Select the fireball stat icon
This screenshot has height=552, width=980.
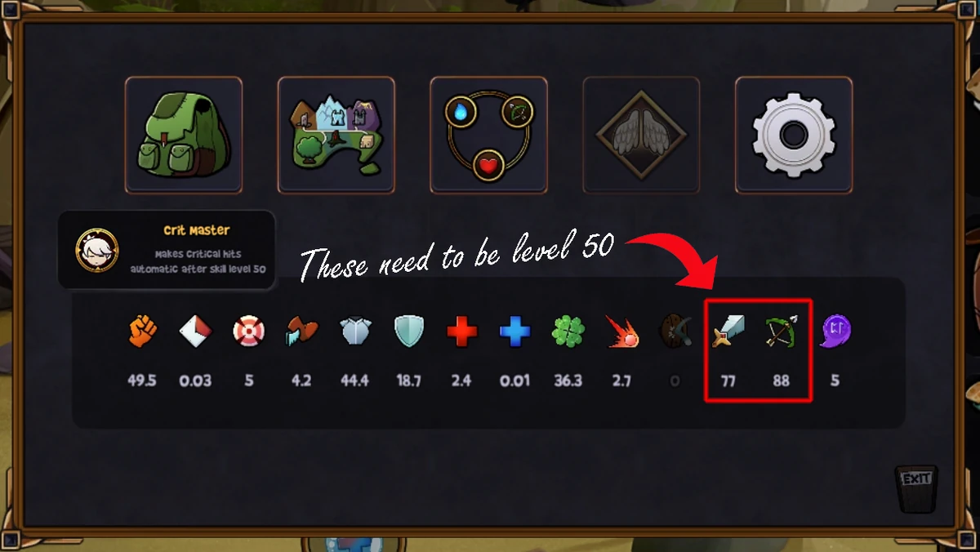click(x=621, y=332)
